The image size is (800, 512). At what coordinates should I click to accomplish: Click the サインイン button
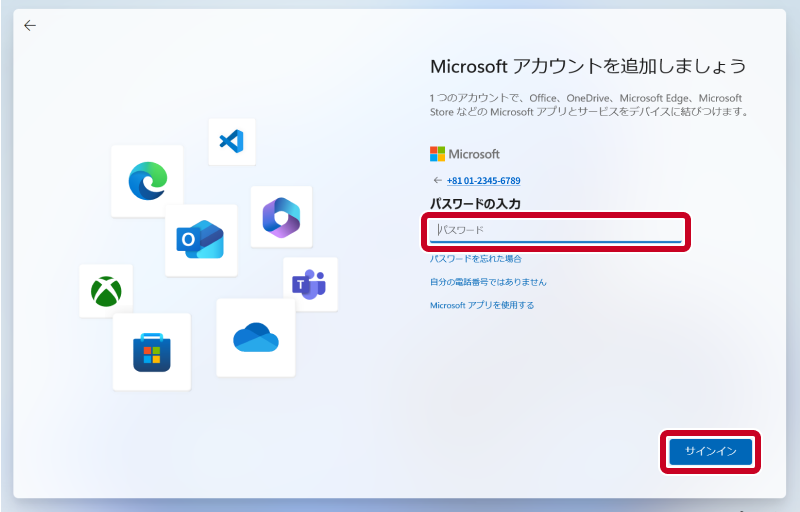point(711,451)
